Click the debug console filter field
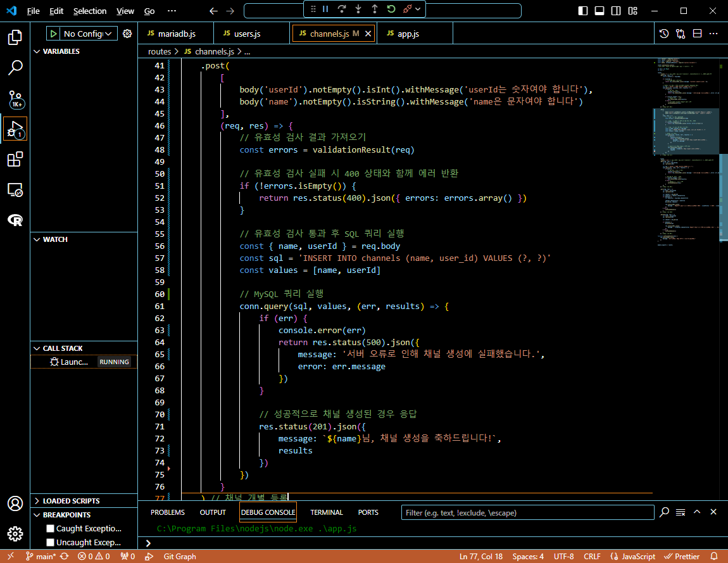 coord(527,512)
